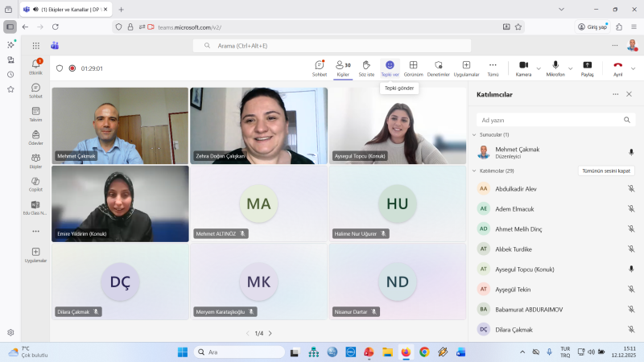The width and height of the screenshot is (644, 362).
Task: Click the Tümünün sesini kapat button
Action: click(606, 171)
